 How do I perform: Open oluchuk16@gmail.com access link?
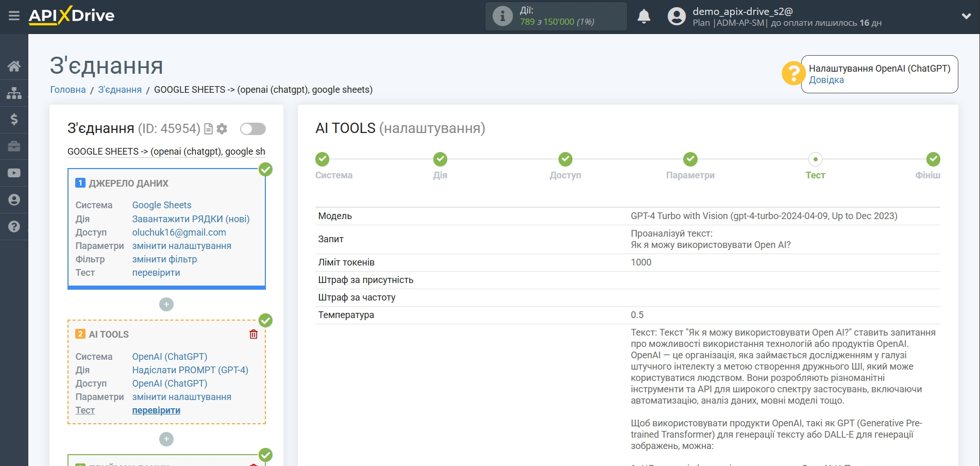click(x=179, y=232)
